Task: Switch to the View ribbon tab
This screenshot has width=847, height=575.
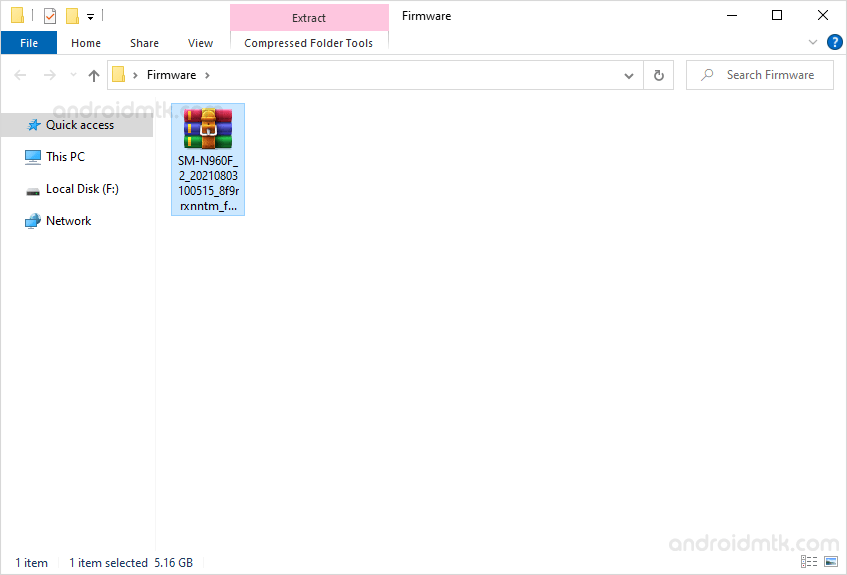Action: [x=200, y=43]
